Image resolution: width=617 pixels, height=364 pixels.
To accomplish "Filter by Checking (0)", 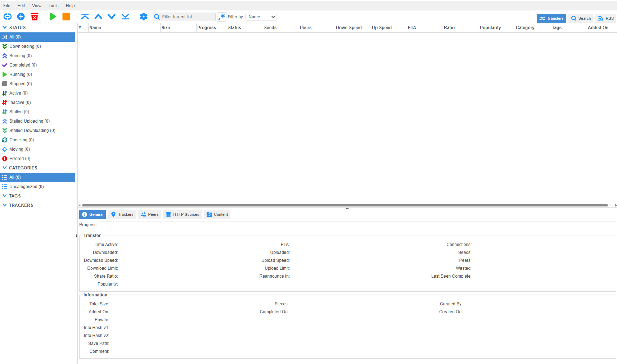I will 37,140.
